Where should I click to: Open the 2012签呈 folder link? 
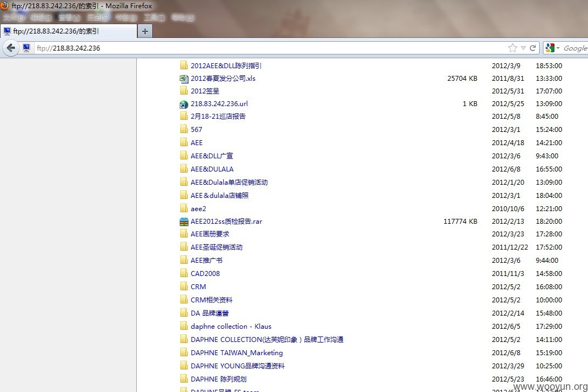[x=205, y=91]
